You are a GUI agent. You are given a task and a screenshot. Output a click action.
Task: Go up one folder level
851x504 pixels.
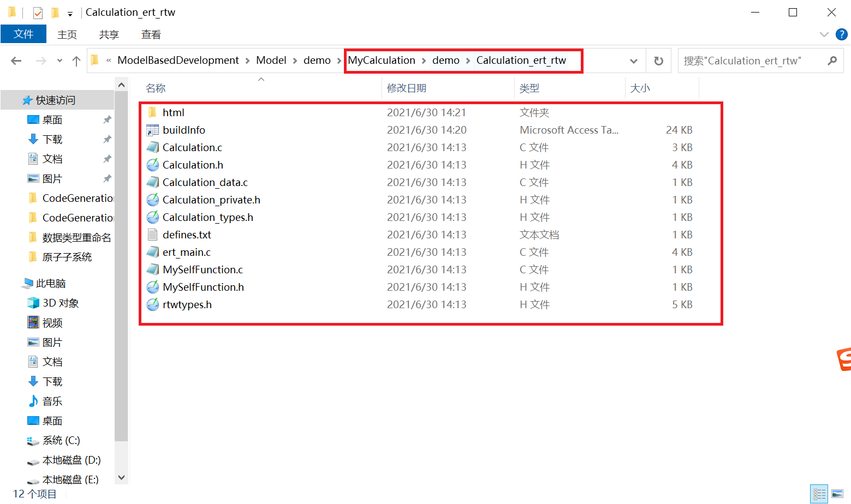76,61
